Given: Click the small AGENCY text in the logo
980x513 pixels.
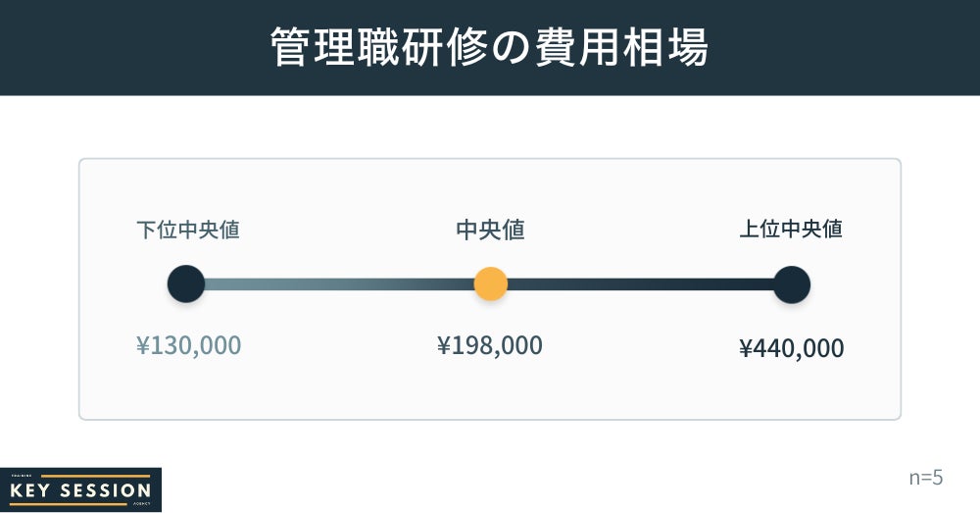Looking at the screenshot, I should click(141, 504).
